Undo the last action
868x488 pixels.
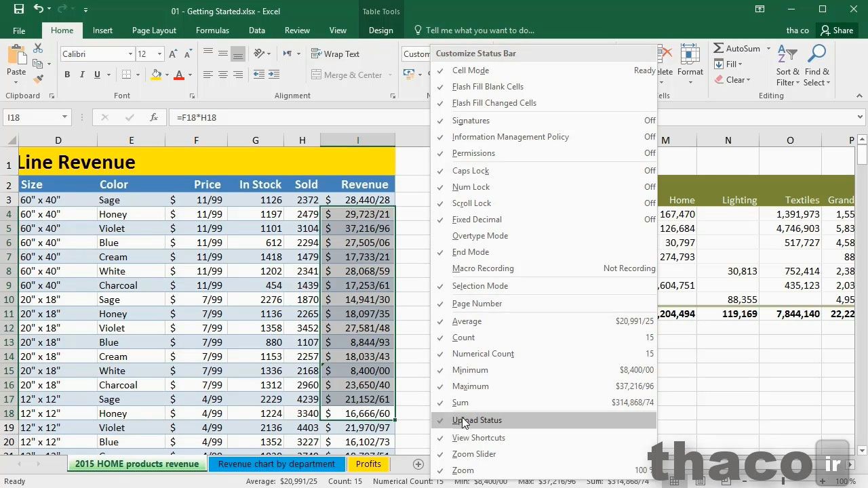pyautogui.click(x=39, y=9)
